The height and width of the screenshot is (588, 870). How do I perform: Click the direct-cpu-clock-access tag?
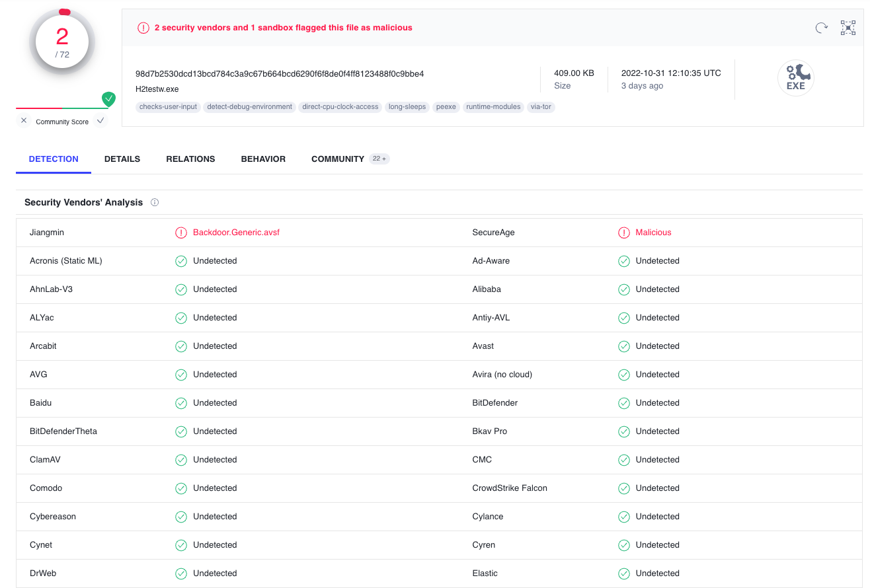pyautogui.click(x=340, y=107)
